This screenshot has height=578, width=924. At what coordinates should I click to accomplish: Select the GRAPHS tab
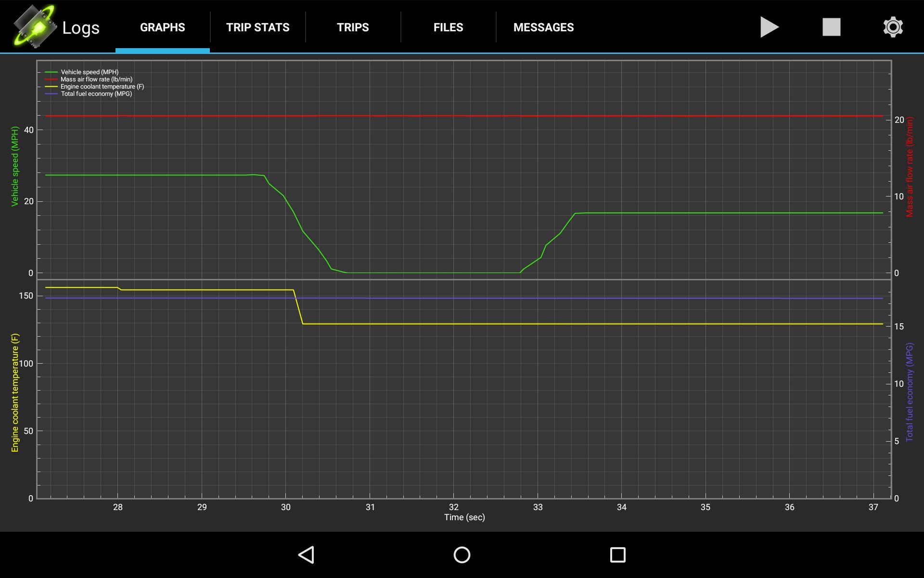(x=163, y=27)
